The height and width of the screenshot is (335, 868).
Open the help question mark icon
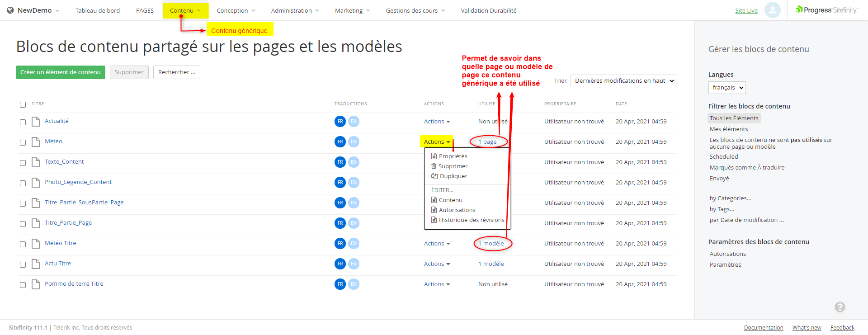coord(840,307)
